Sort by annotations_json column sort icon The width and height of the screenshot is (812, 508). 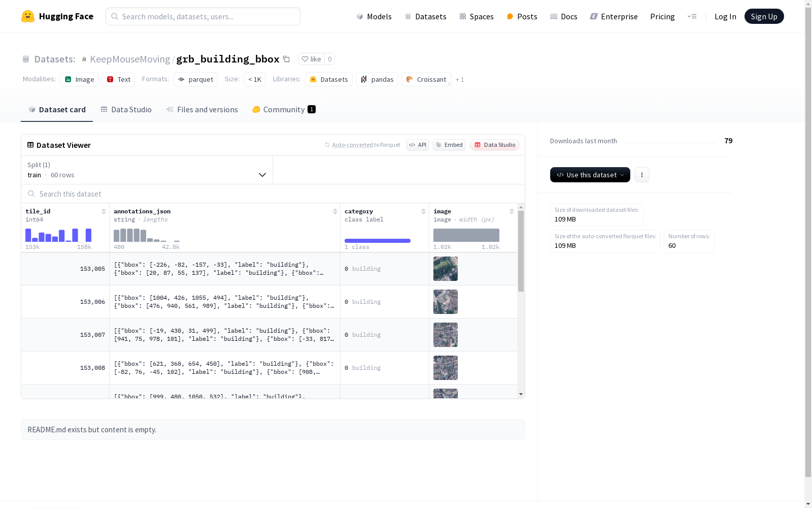pos(335,211)
